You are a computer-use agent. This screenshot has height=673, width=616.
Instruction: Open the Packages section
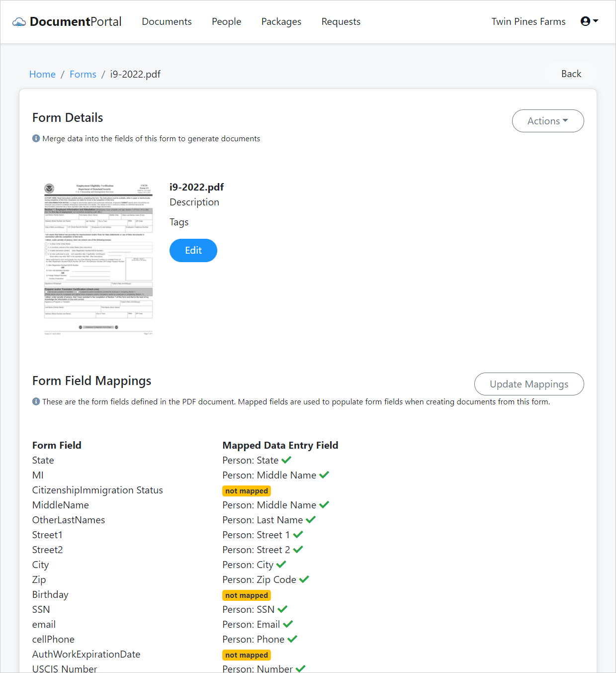[281, 21]
